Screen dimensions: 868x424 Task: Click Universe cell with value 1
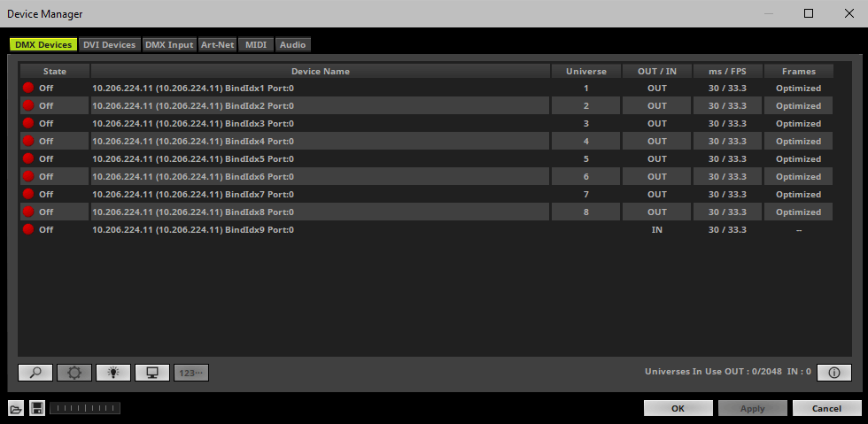tap(585, 88)
